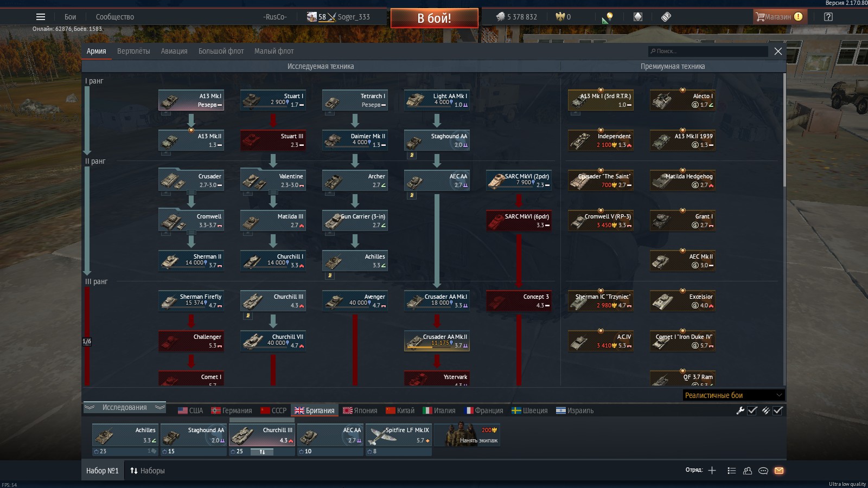Select the Stuart III locked vehicle
Viewport: 868px width, 488px height.
coord(273,140)
